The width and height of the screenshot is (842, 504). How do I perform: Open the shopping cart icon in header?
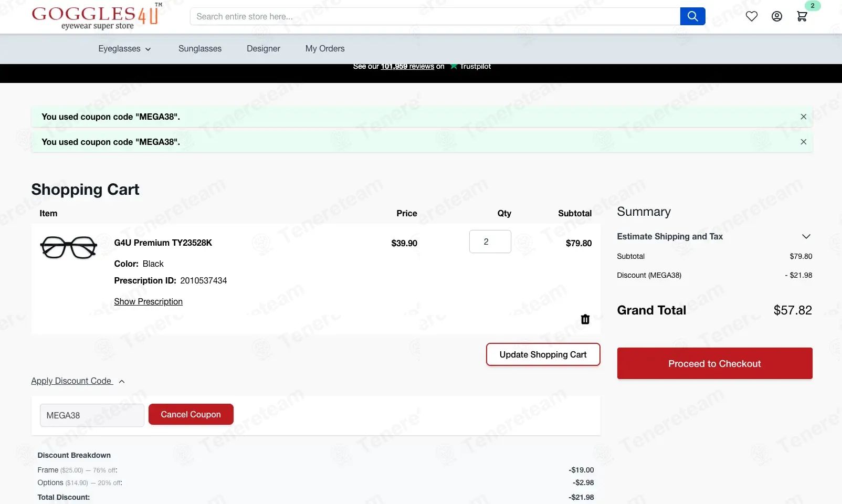coord(802,16)
